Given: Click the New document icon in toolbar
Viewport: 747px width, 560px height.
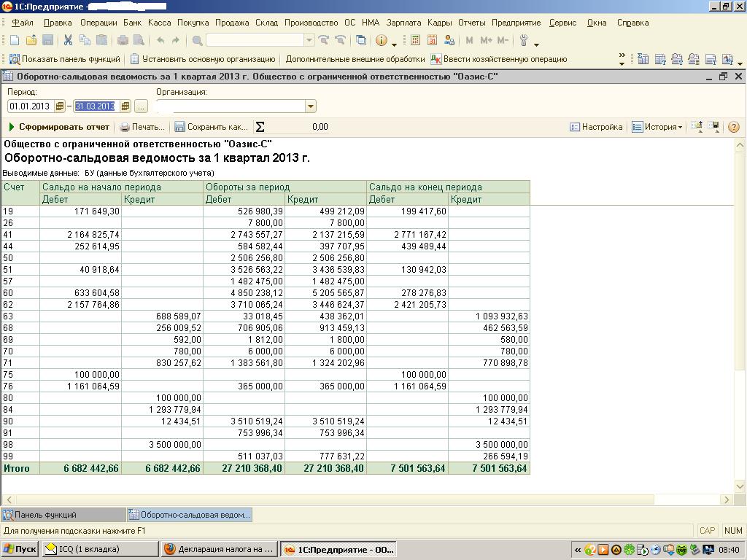Looking at the screenshot, I should pos(14,40).
